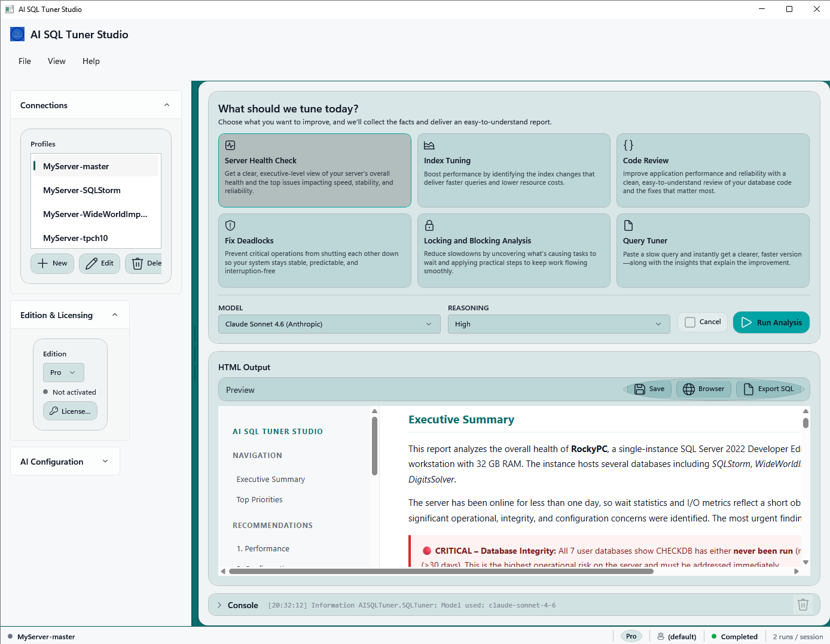Click the Locking and Blocking padlock icon
This screenshot has height=644, width=830.
[x=429, y=225]
